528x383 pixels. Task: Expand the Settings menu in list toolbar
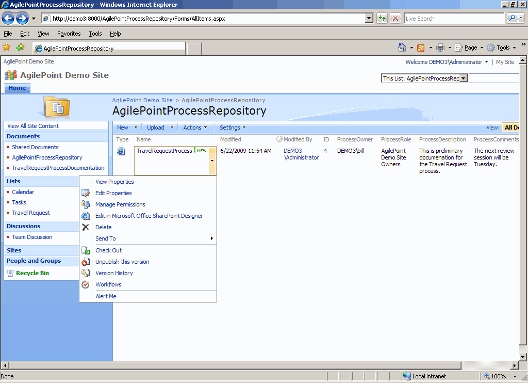[232, 128]
